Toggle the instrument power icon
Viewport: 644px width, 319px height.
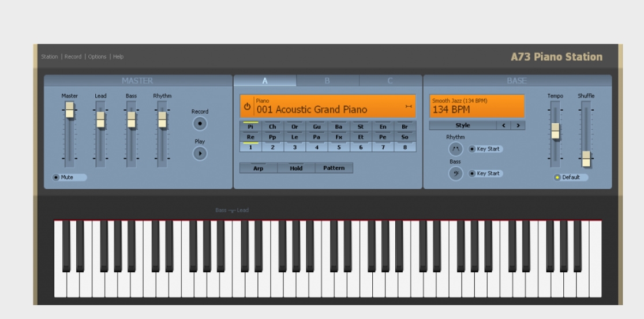pos(247,106)
